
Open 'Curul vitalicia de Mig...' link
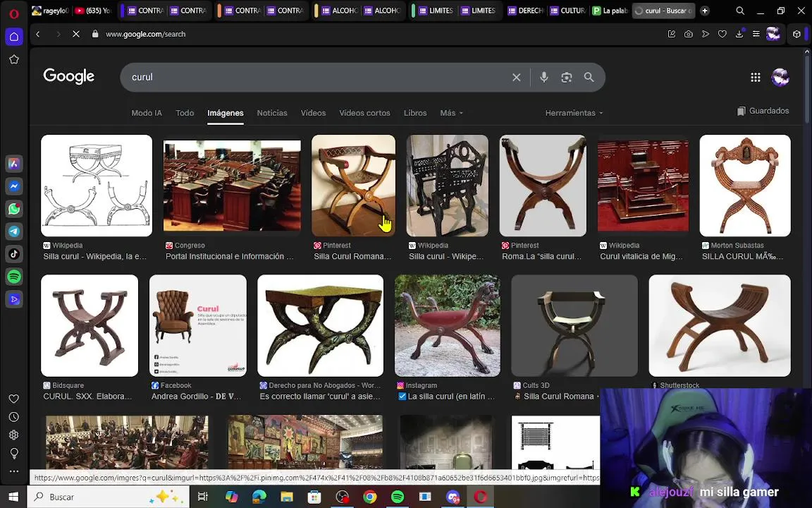point(641,257)
